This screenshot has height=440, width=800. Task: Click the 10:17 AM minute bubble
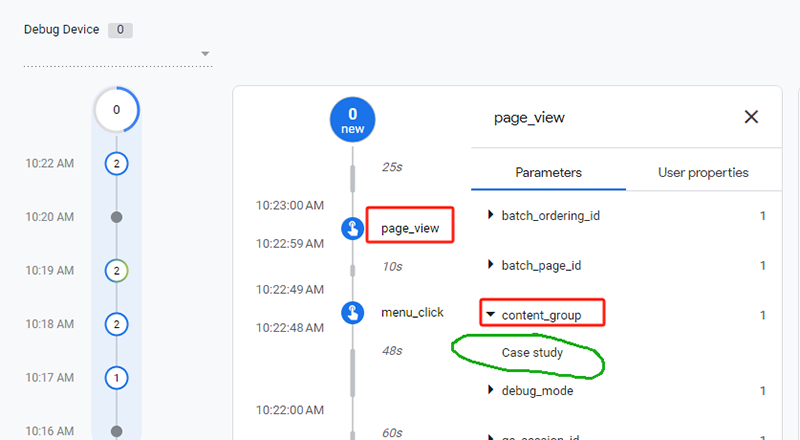click(117, 378)
